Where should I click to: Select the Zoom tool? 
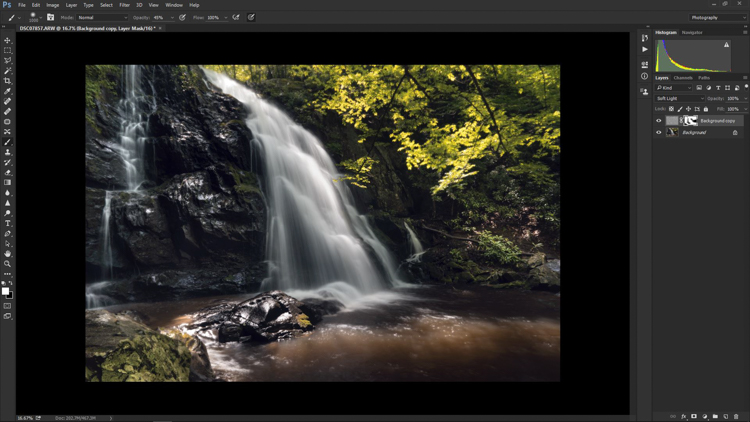coord(7,264)
